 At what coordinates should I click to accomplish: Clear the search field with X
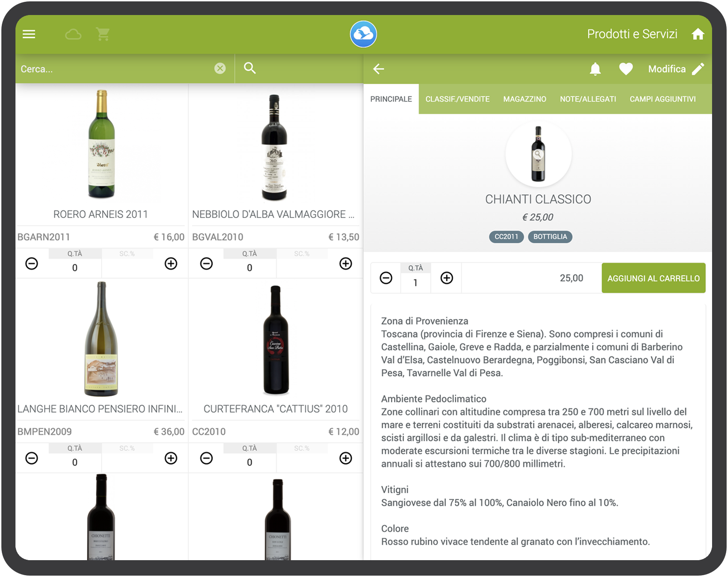[220, 68]
